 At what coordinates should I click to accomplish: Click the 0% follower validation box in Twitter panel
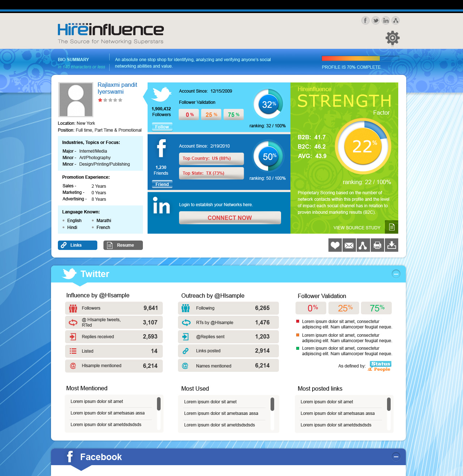click(189, 115)
